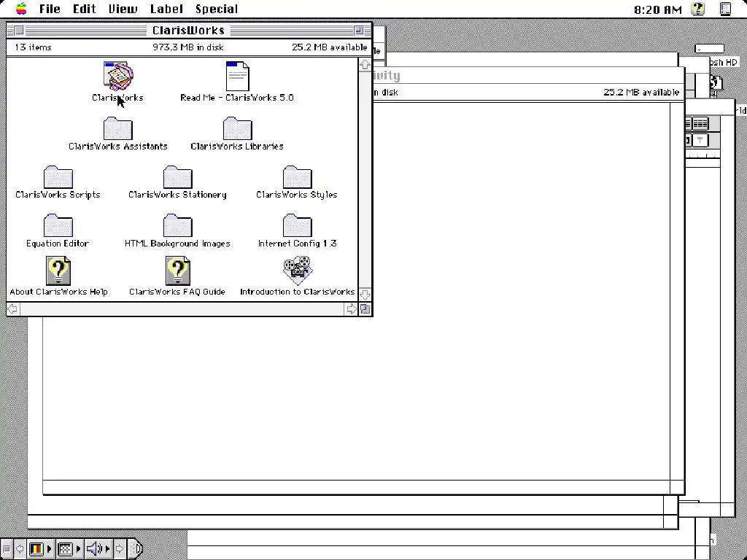Open the Read Me - ClarisWorks 5.0 document
Image resolution: width=747 pixels, height=560 pixels.
pyautogui.click(x=237, y=76)
